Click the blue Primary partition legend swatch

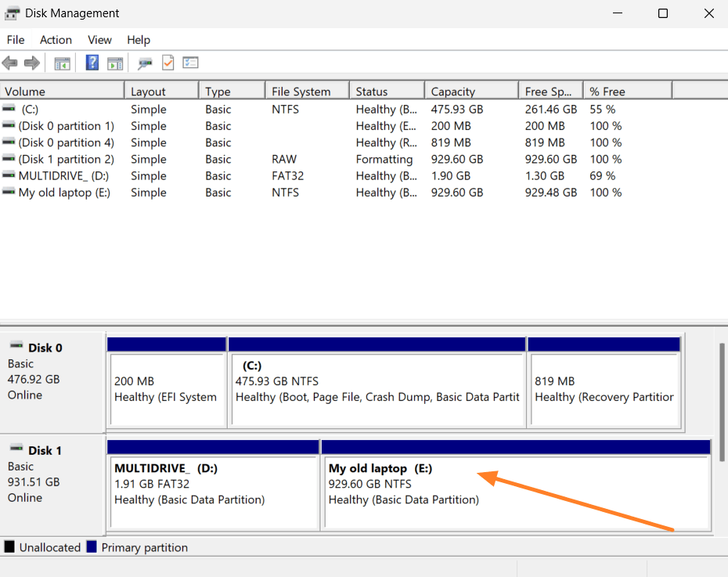pos(92,546)
